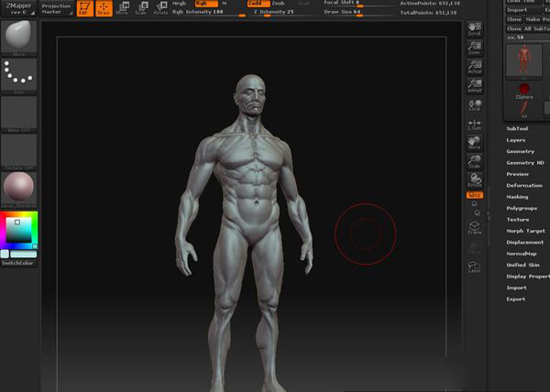Click the Zoom canvas icon
550x392 pixels.
click(475, 49)
